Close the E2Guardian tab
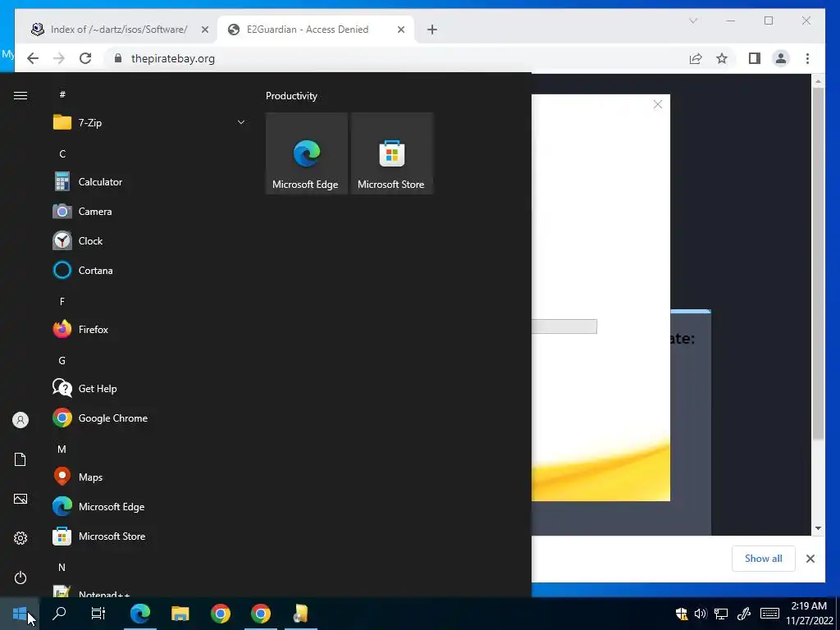 [400, 30]
